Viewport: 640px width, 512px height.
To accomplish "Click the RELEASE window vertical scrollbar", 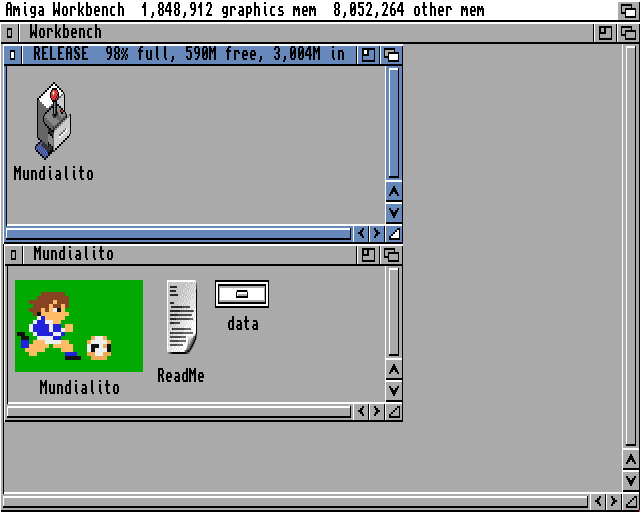I will [394, 123].
